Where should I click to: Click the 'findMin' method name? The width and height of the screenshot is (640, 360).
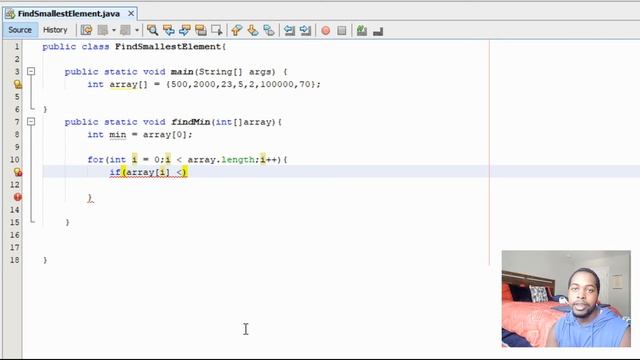191,122
